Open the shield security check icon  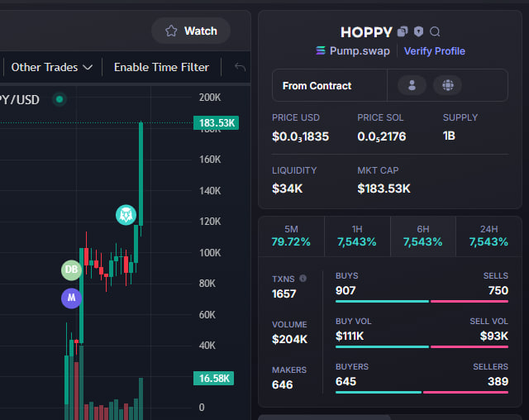[x=419, y=31]
